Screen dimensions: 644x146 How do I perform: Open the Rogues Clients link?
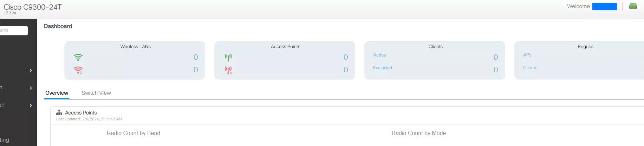click(x=530, y=68)
